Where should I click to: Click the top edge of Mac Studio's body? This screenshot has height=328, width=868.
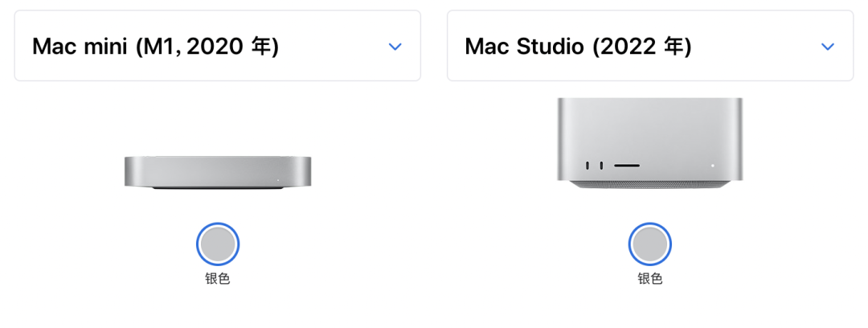tap(649, 100)
